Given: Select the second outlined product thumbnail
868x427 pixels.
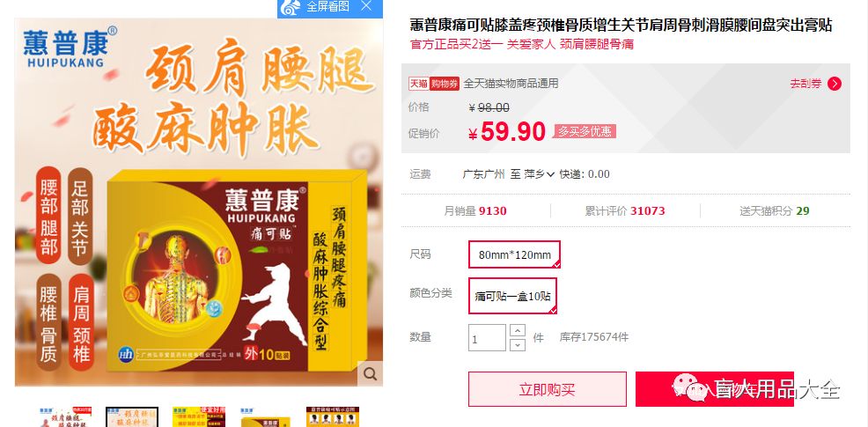Looking at the screenshot, I should point(132,417).
